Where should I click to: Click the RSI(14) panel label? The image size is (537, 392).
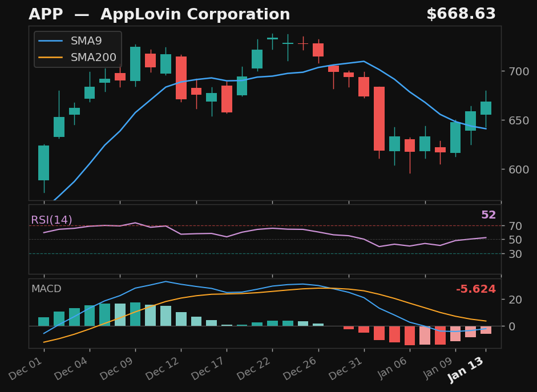[52, 220]
